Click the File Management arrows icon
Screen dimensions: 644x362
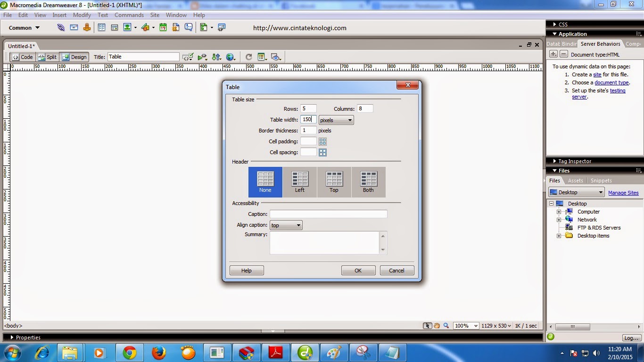[216, 57]
